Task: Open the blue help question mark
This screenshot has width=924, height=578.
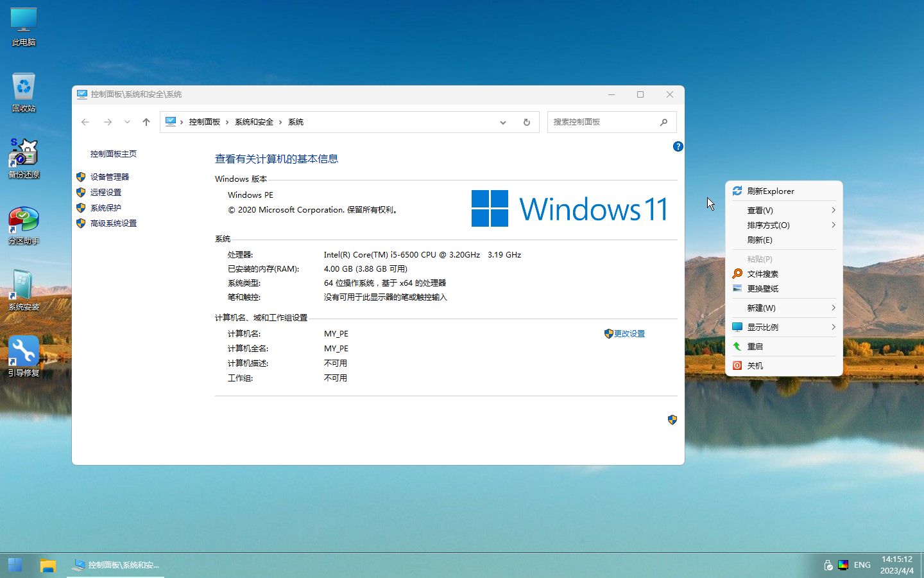Action: (x=678, y=146)
